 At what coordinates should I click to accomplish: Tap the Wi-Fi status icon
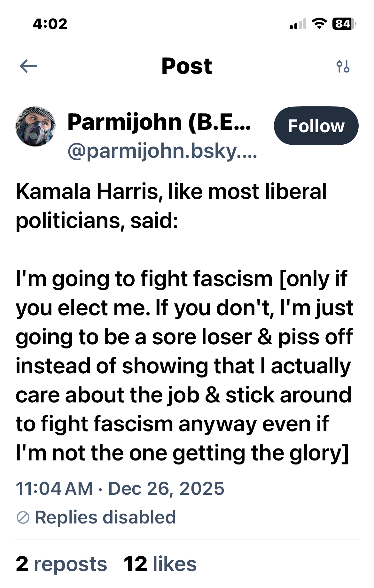pos(319,24)
